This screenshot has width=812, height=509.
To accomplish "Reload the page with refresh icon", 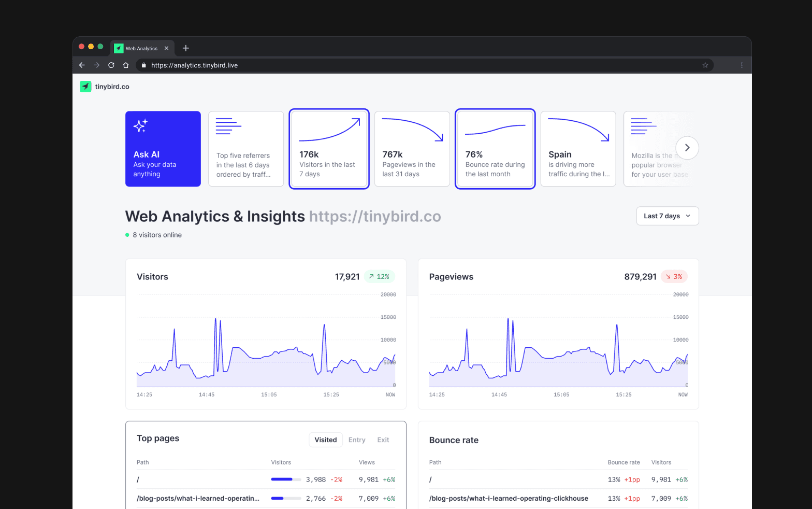I will 111,65.
